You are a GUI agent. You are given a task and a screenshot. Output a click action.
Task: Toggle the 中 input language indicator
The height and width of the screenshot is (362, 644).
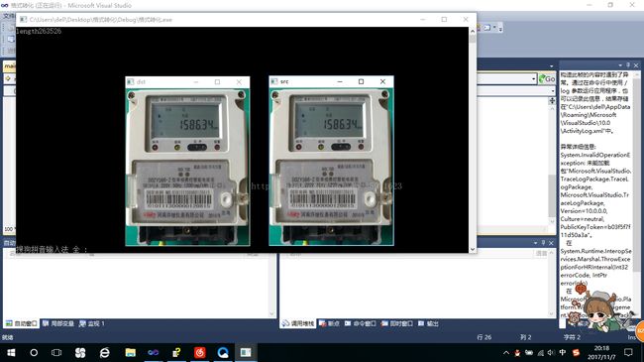point(563,352)
